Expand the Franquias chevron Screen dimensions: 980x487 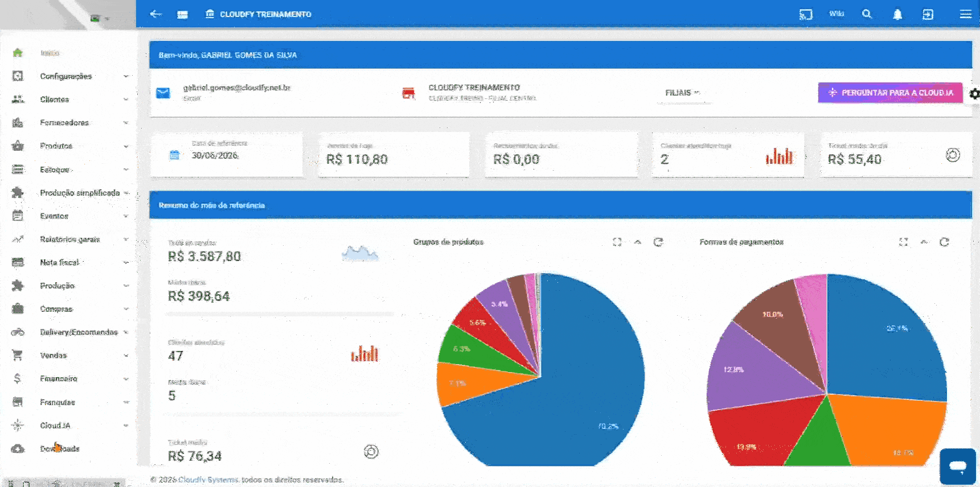pyautogui.click(x=125, y=402)
